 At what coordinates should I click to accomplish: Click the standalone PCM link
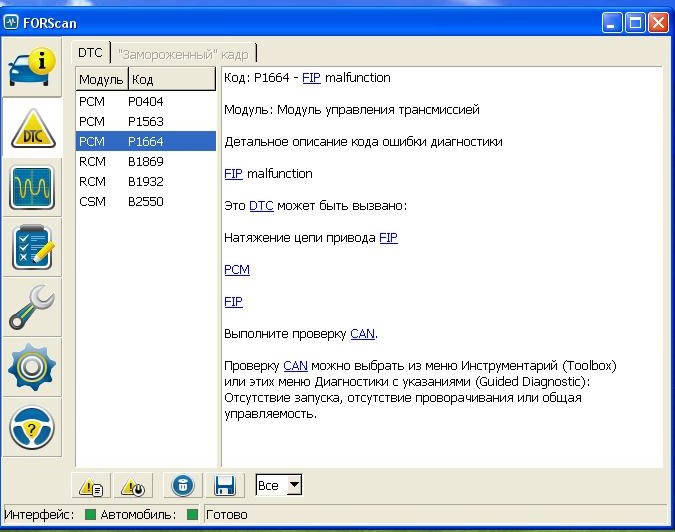coord(237,270)
